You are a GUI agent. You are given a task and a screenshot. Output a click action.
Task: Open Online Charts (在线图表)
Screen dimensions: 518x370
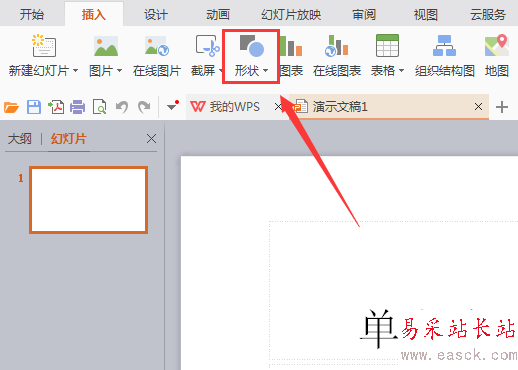[x=337, y=56]
